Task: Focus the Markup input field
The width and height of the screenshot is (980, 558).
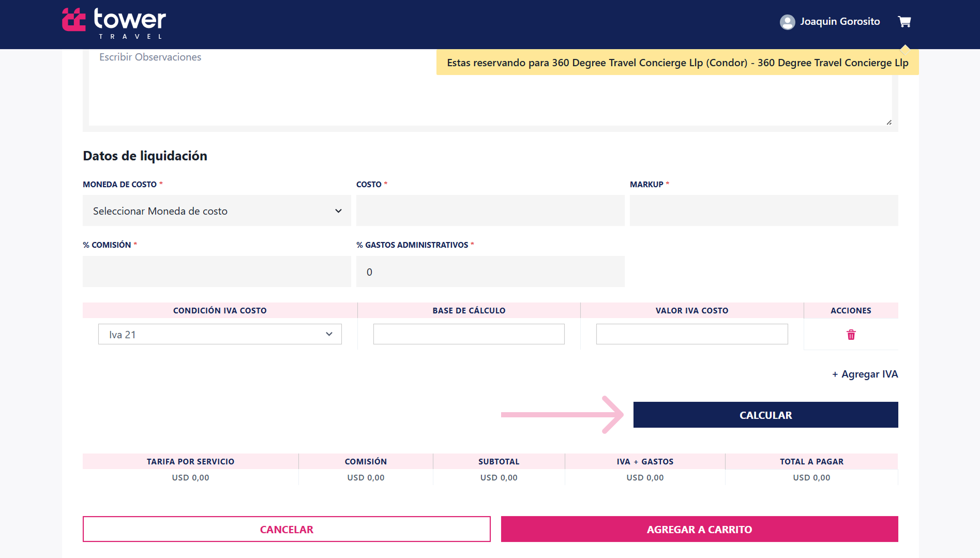Action: pos(763,211)
